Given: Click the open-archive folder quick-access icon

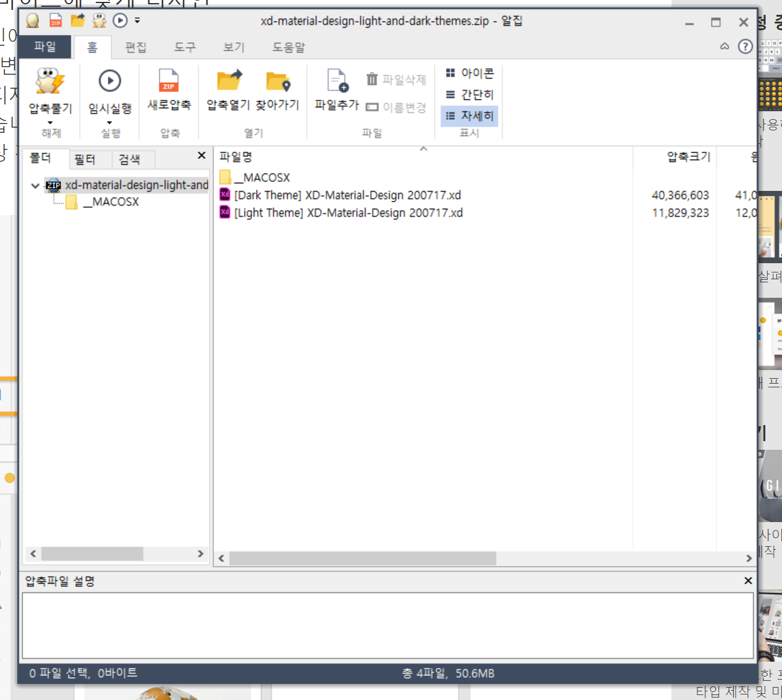Looking at the screenshot, I should point(77,20).
